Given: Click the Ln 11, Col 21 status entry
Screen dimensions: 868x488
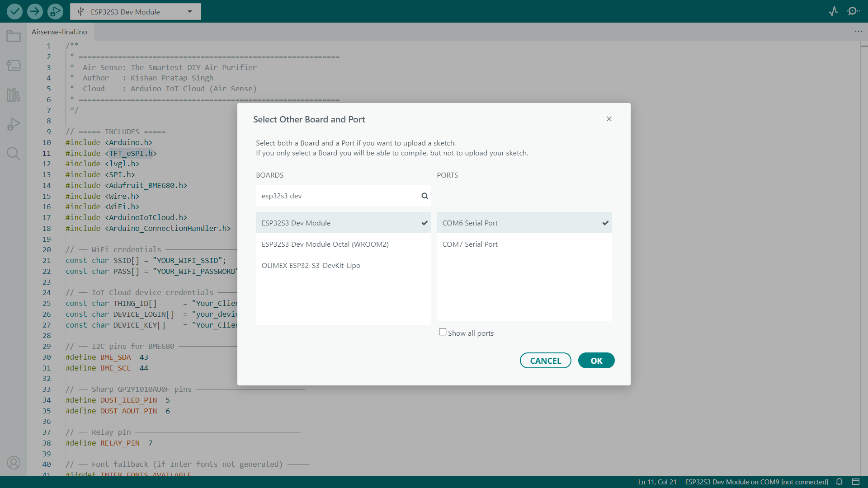Looking at the screenshot, I should tap(657, 482).
